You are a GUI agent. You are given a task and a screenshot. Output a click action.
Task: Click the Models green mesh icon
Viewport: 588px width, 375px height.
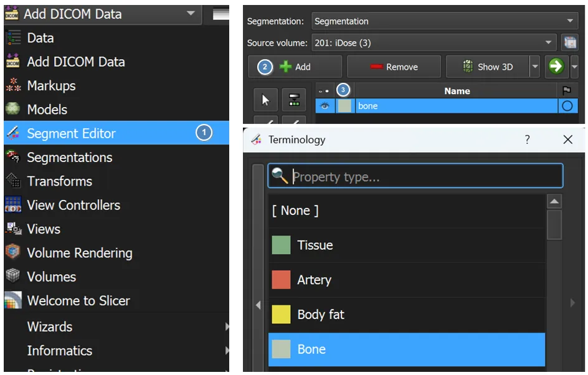point(12,109)
